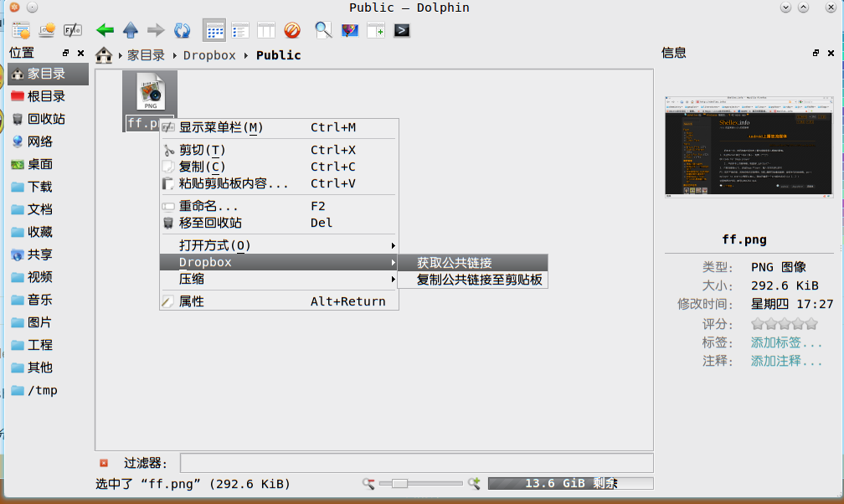Open 文档 documents folder in the sidebar
This screenshot has width=844, height=504.
click(x=48, y=209)
